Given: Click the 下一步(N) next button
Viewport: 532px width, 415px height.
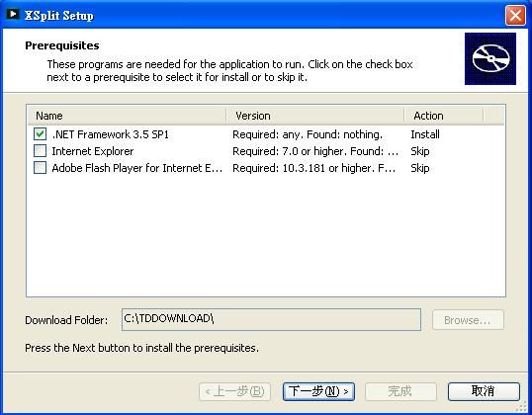Looking at the screenshot, I should (x=318, y=391).
